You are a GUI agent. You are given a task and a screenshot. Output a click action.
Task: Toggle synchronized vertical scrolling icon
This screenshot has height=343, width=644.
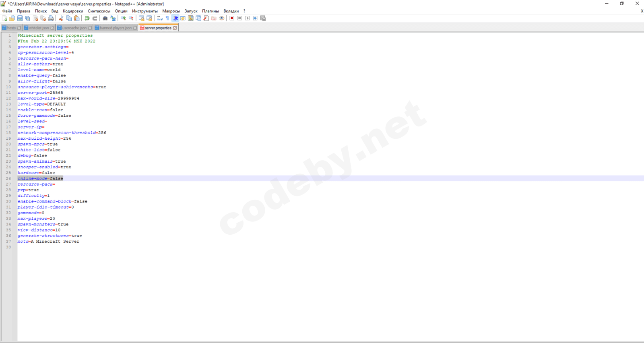click(142, 18)
